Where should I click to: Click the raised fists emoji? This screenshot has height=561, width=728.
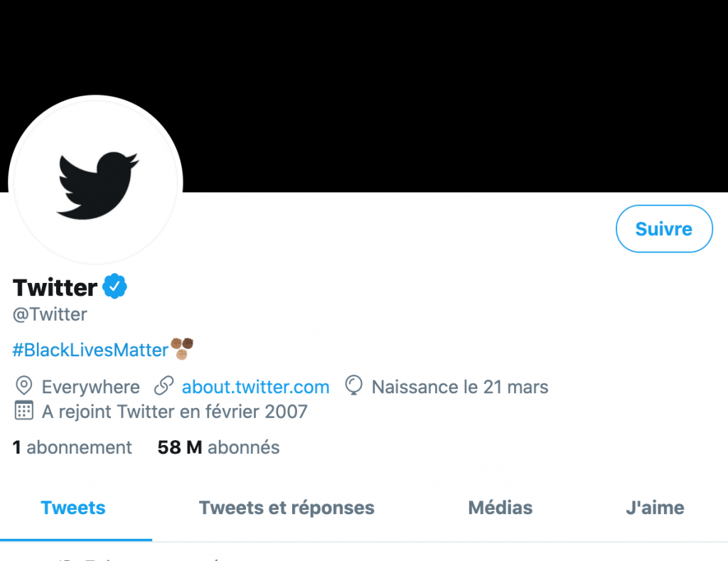click(183, 348)
